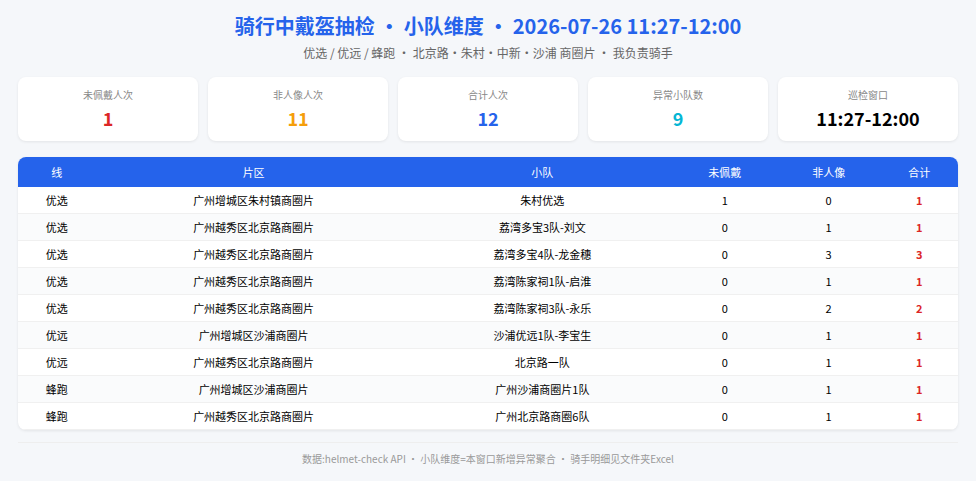Image resolution: width=976 pixels, height=481 pixels.
Task: Click the 线 column header
Action: pos(57,173)
